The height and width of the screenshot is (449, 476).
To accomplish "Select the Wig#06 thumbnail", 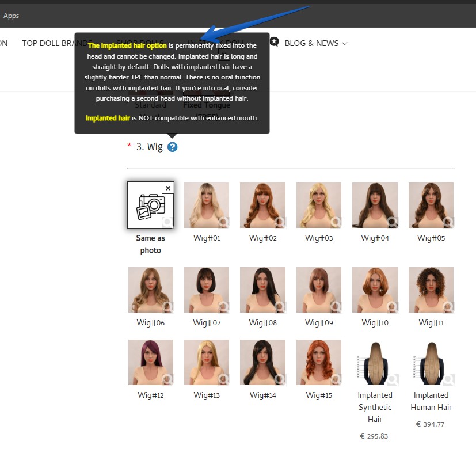I will pos(151,290).
